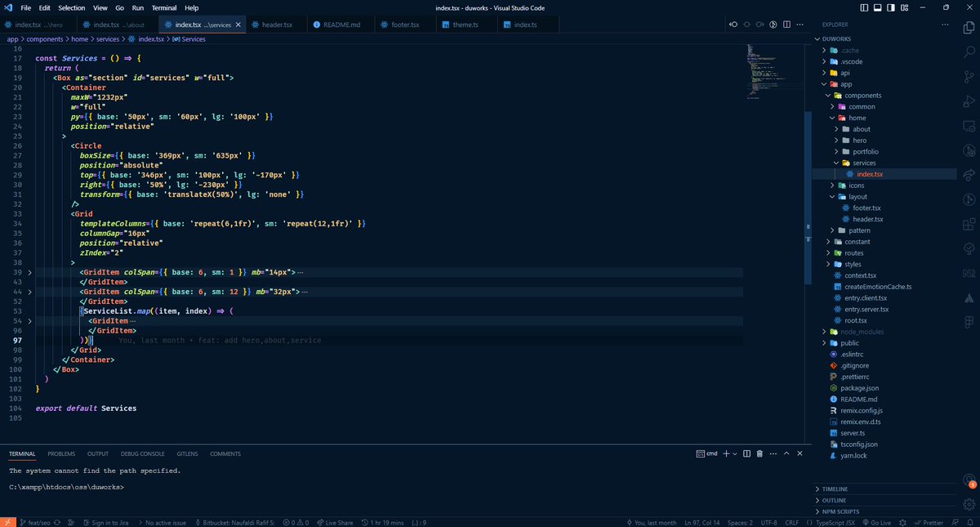Expand the TIMELINE section
The image size is (980, 527).
tap(885, 489)
